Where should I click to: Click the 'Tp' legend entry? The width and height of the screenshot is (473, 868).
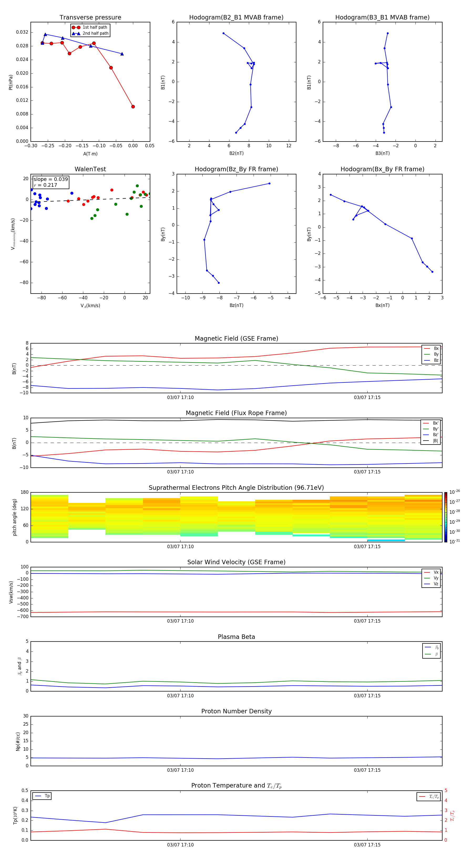tap(42, 796)
